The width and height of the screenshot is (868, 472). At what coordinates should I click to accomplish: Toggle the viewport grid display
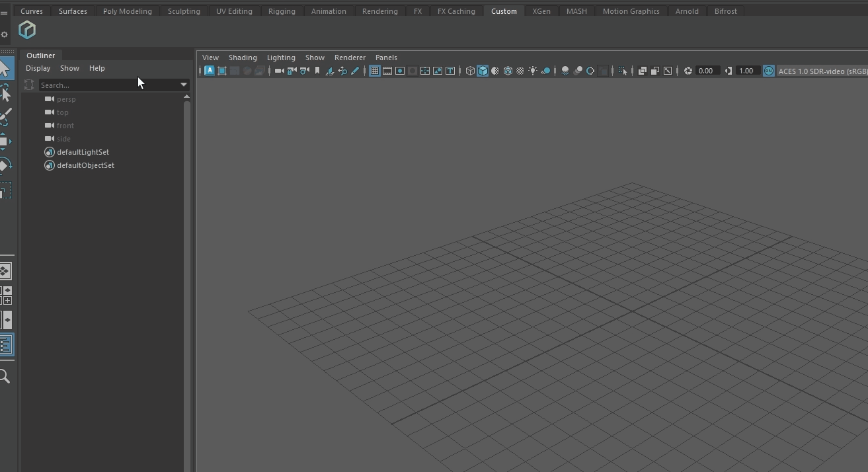(x=374, y=71)
